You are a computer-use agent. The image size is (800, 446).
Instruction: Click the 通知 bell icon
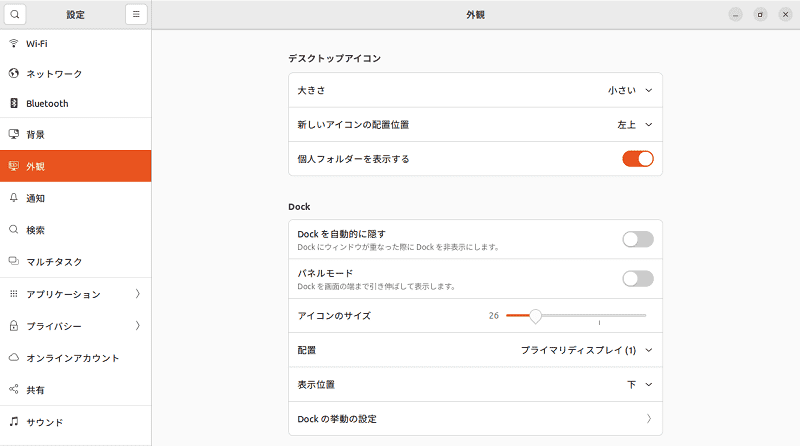point(14,198)
